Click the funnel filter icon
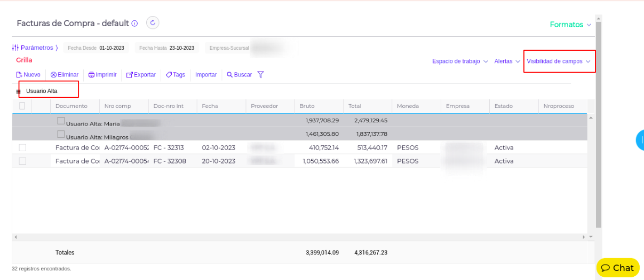 [260, 75]
